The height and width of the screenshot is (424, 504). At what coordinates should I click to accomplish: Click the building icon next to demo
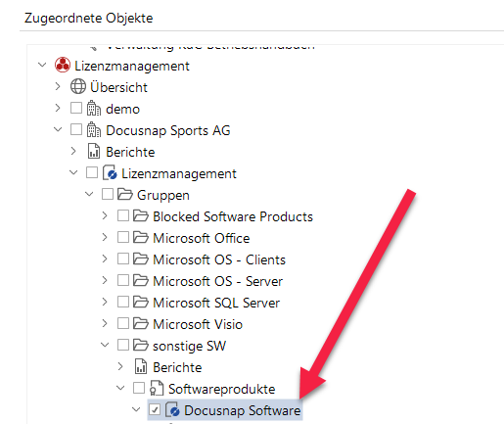click(x=94, y=108)
